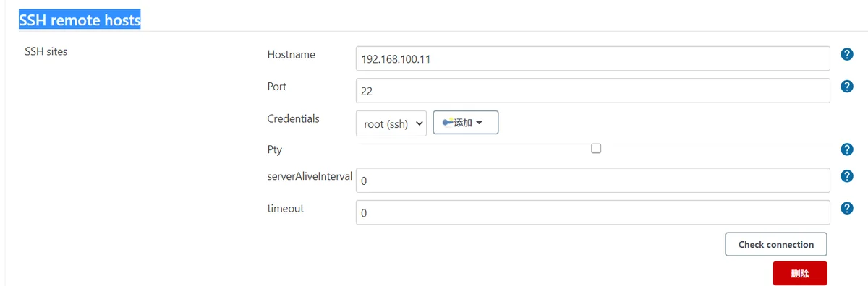Open the root (ssh) credentials dropdown
Viewport: 868px width, 286px height.
(x=391, y=123)
